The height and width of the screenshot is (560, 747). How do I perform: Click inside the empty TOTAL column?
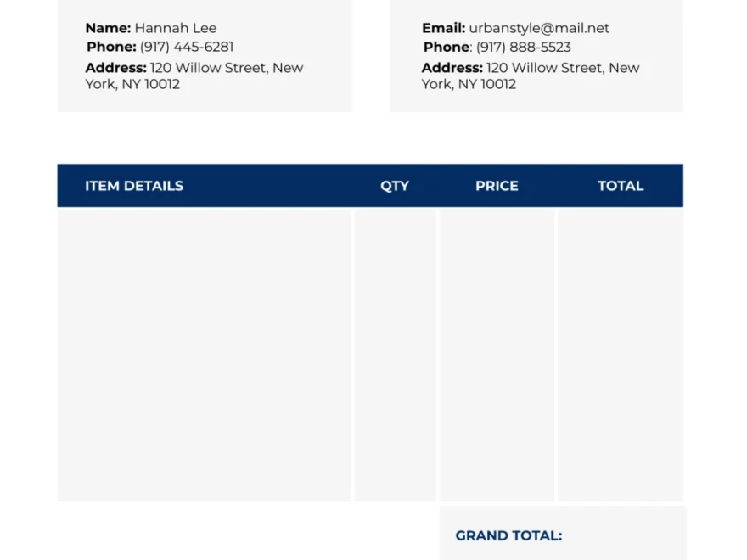click(621, 355)
